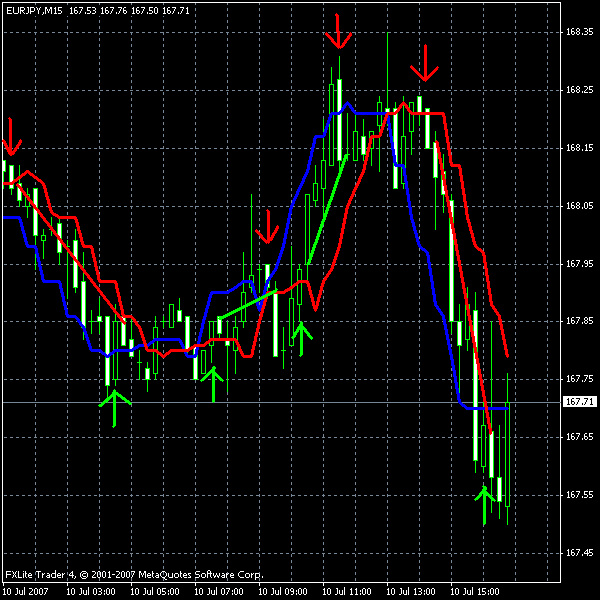Select the 10 Jul 13:00 time label

click(411, 592)
